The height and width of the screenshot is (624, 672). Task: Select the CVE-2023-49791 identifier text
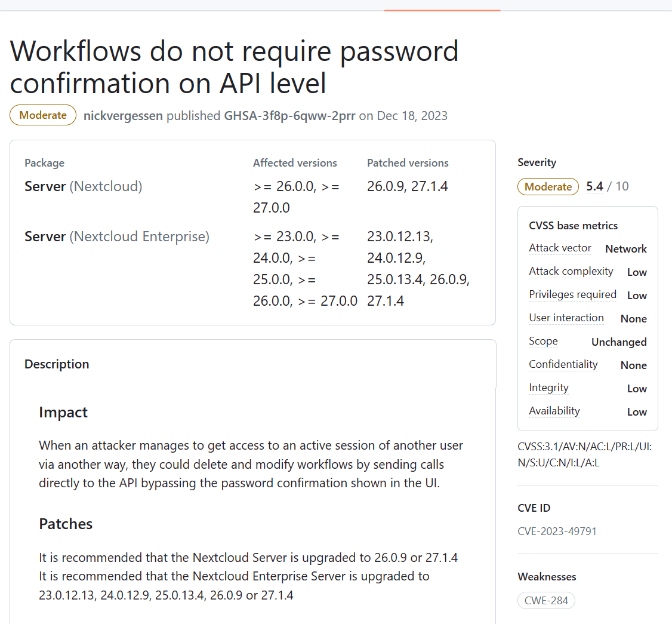[557, 531]
